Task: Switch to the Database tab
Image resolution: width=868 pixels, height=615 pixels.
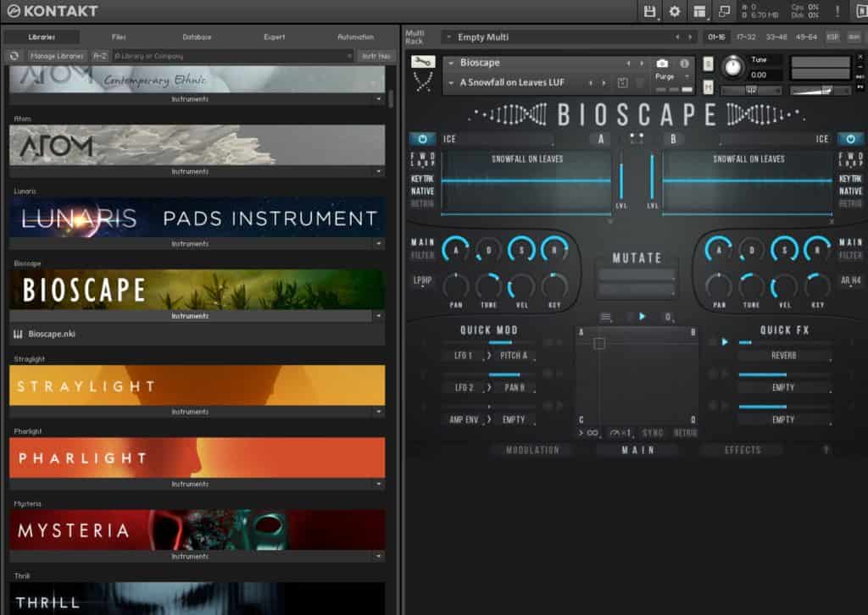Action: tap(197, 37)
